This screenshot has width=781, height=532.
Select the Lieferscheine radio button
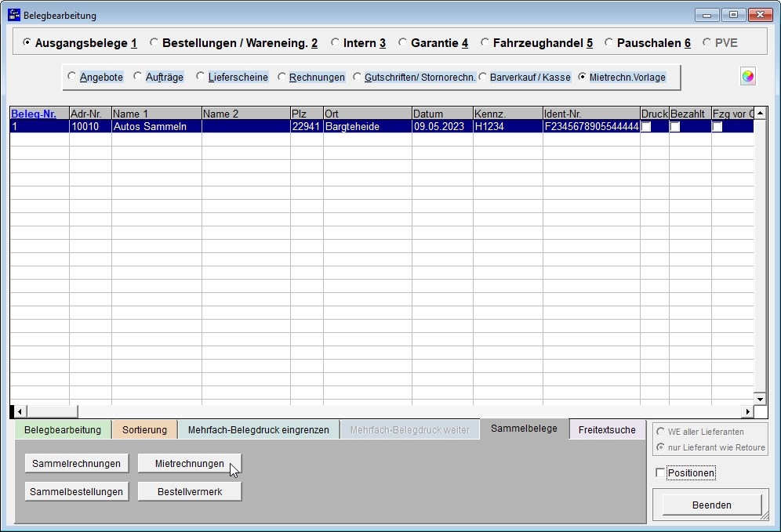coord(232,77)
